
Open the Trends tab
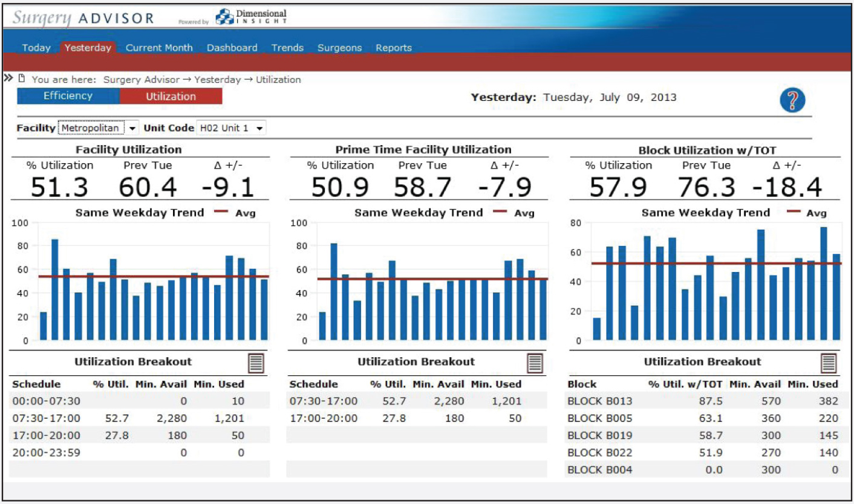(x=287, y=48)
